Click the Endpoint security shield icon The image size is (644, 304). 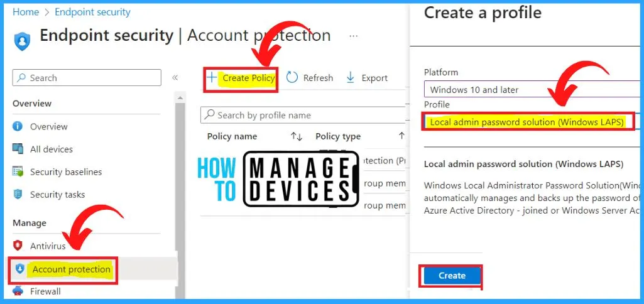click(x=22, y=41)
